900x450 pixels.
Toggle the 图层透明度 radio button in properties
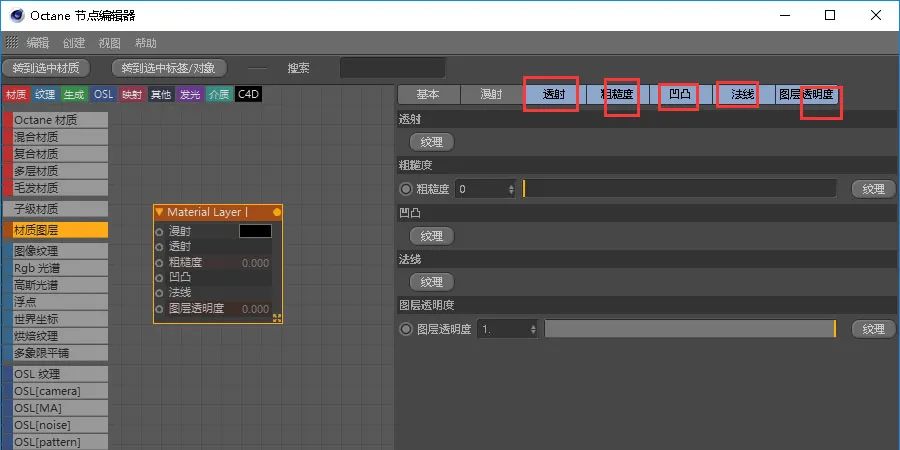(406, 329)
